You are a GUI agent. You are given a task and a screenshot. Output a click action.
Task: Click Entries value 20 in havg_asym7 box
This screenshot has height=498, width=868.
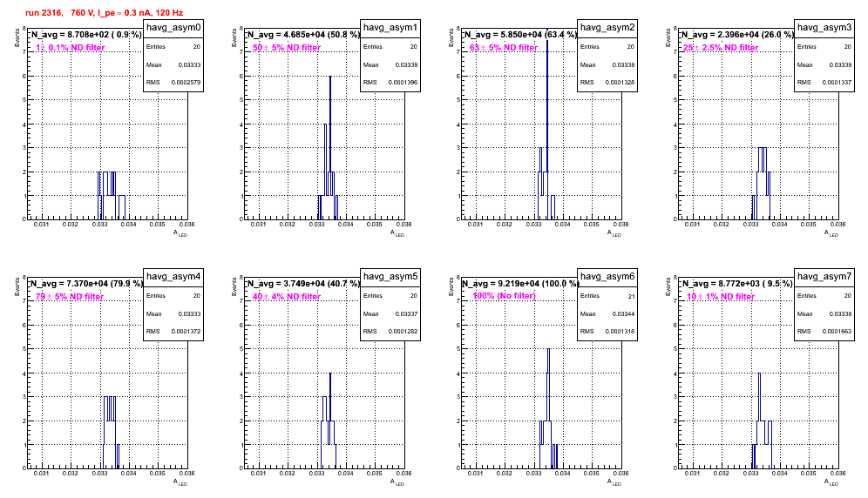[848, 296]
